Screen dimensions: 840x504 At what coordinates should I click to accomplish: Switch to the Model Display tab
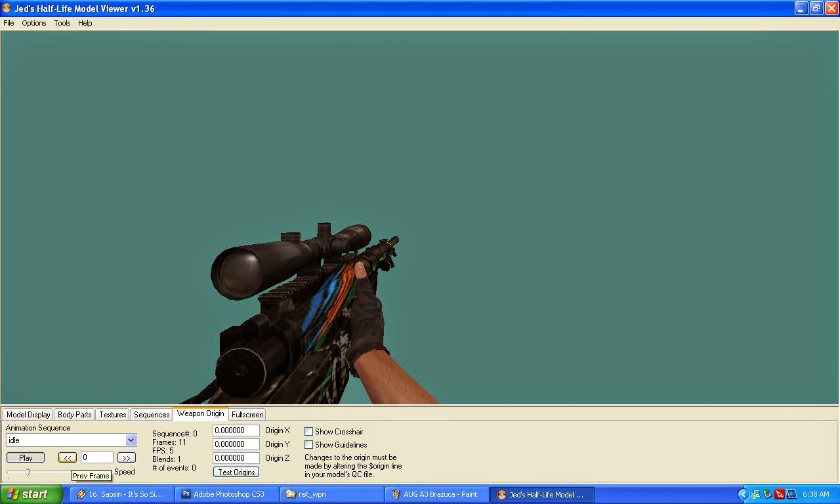(x=28, y=415)
